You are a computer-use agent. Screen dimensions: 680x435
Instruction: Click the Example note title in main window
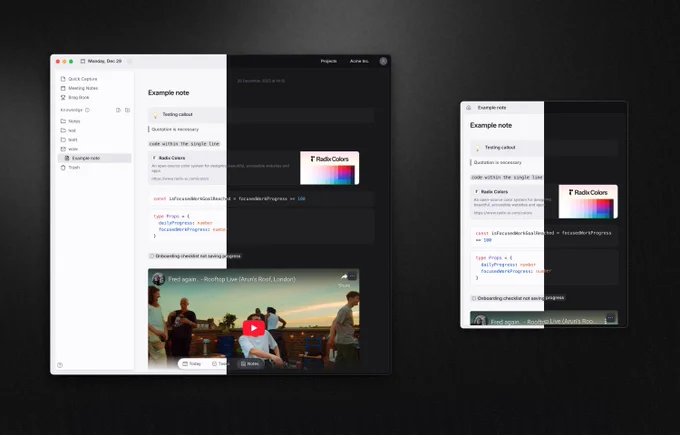tap(169, 93)
